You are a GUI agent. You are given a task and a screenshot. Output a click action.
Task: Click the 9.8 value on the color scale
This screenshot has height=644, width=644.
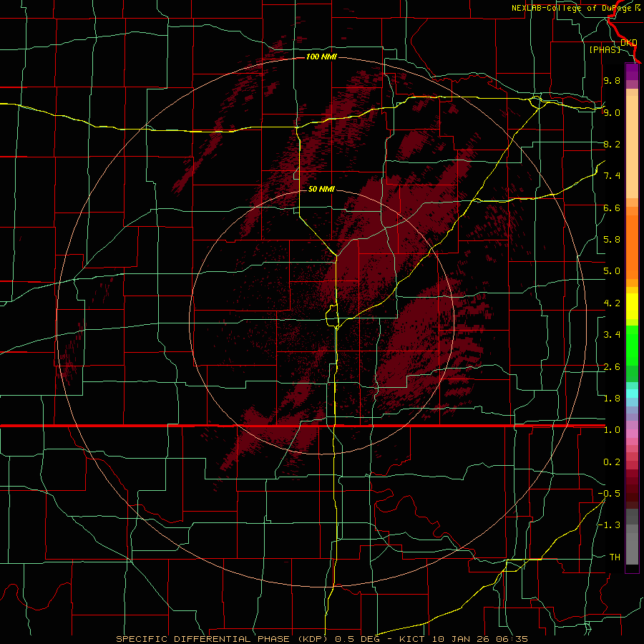click(x=612, y=80)
